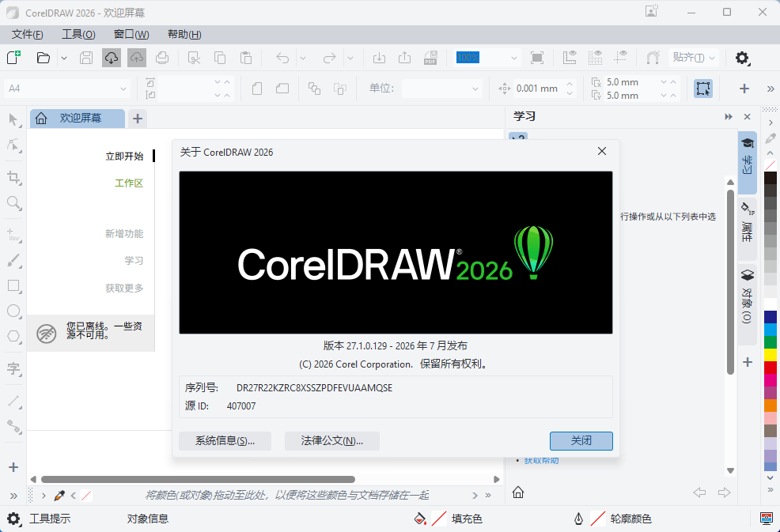Expand the Redo history dropdown arrow
The width and height of the screenshot is (780, 532).
tap(350, 58)
